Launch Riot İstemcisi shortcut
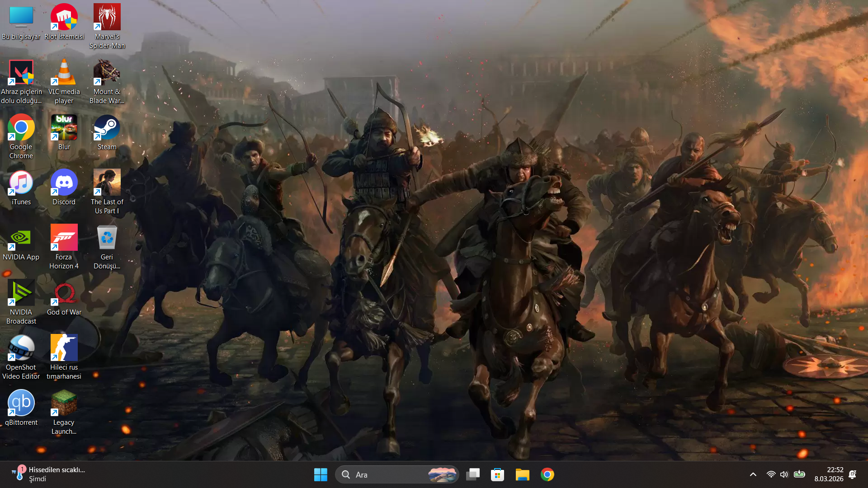Screen dimensions: 868x488 pos(64,23)
